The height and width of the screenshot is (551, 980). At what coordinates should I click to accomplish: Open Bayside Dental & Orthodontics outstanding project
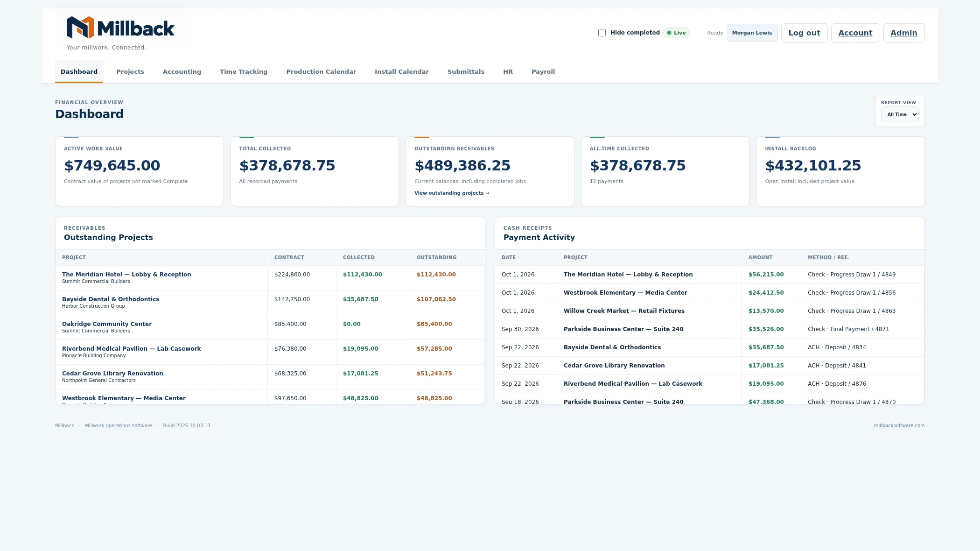click(270, 302)
